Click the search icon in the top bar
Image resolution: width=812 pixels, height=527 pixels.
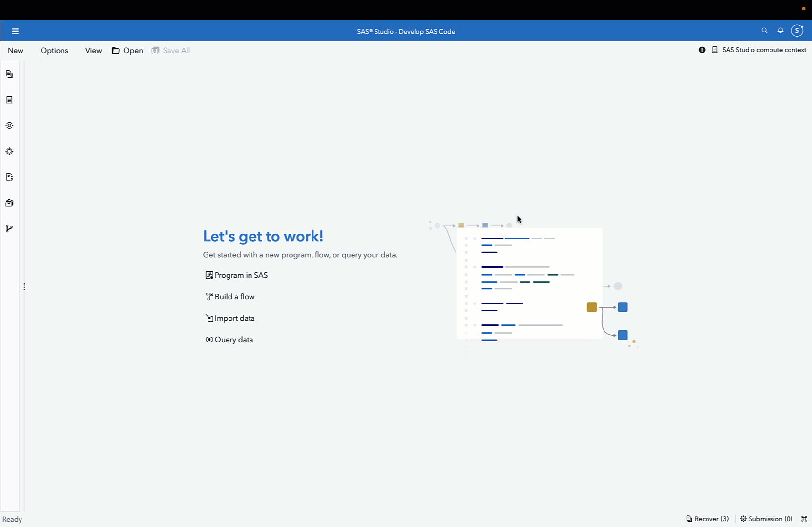[764, 30]
